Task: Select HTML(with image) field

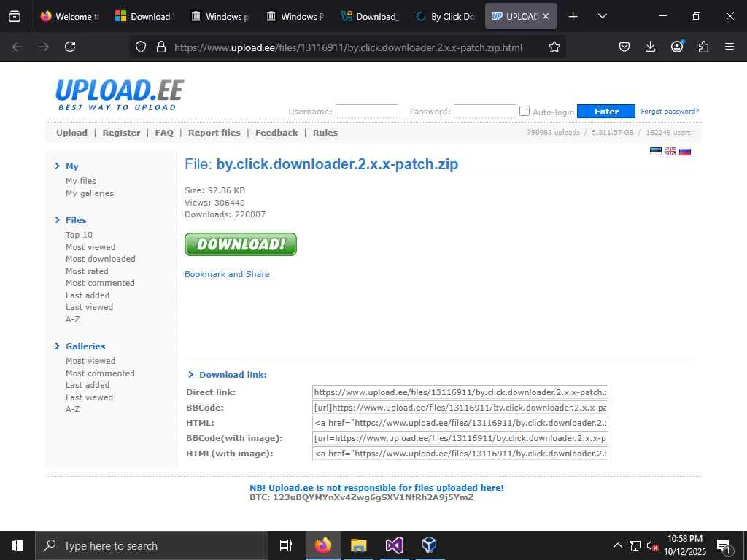Action: coord(460,454)
